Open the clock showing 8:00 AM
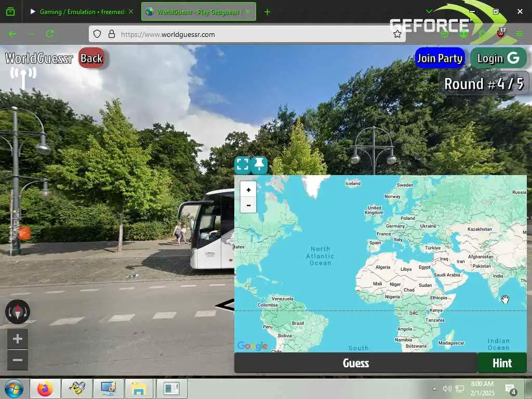Image resolution: width=532 pixels, height=399 pixels. coord(482,389)
